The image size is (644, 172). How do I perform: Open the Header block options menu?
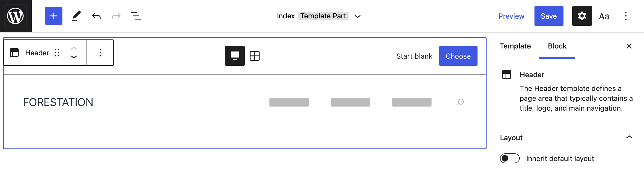100,53
